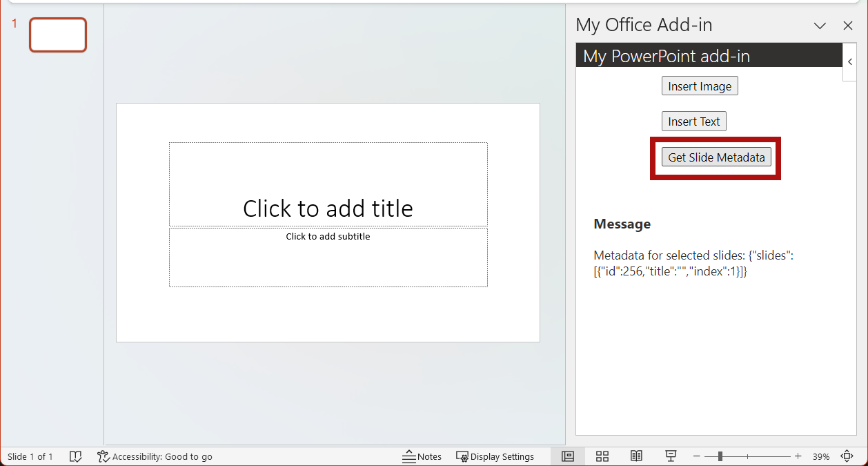Click the title placeholder on the slide
Screen dimensions: 868x466
[328, 184]
